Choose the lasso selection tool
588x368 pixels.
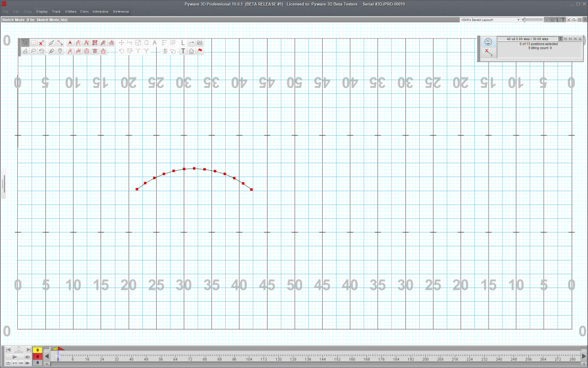coord(33,51)
